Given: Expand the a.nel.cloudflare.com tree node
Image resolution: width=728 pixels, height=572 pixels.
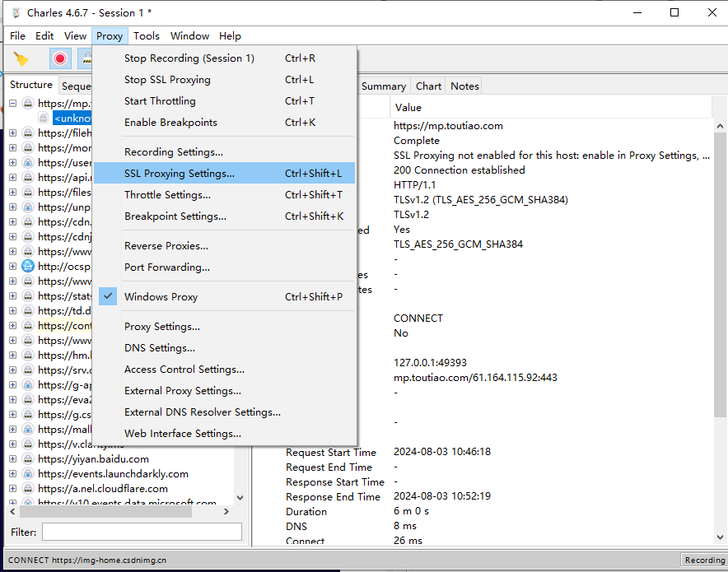Looking at the screenshot, I should click(x=12, y=488).
